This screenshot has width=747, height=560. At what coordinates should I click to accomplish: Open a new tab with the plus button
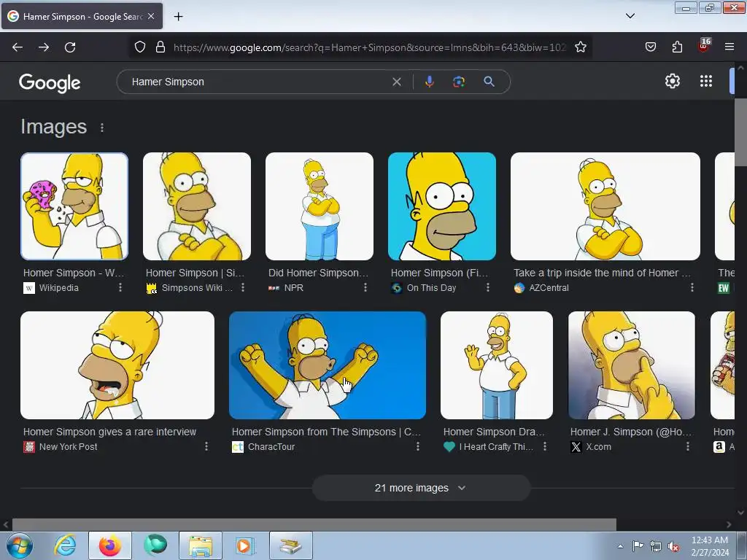click(178, 17)
